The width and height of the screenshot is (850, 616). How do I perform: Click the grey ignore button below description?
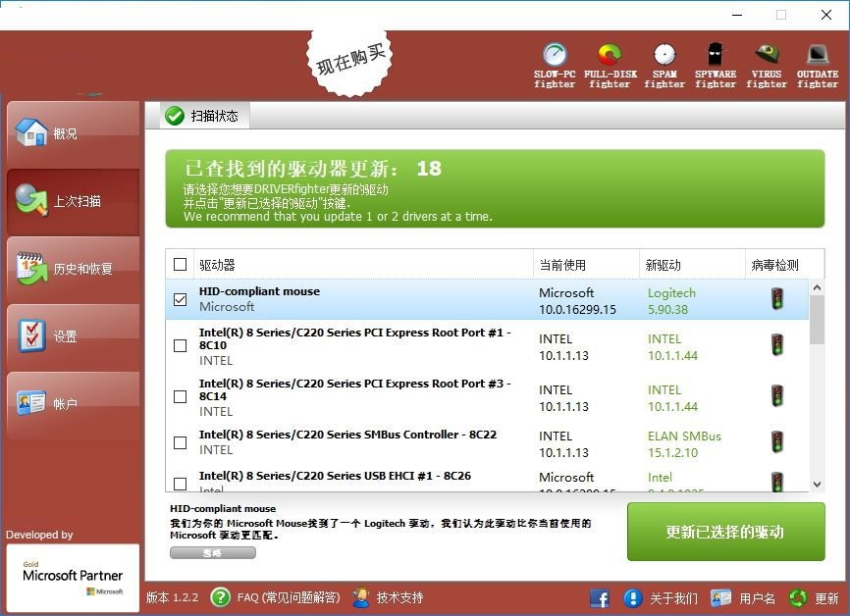212,552
